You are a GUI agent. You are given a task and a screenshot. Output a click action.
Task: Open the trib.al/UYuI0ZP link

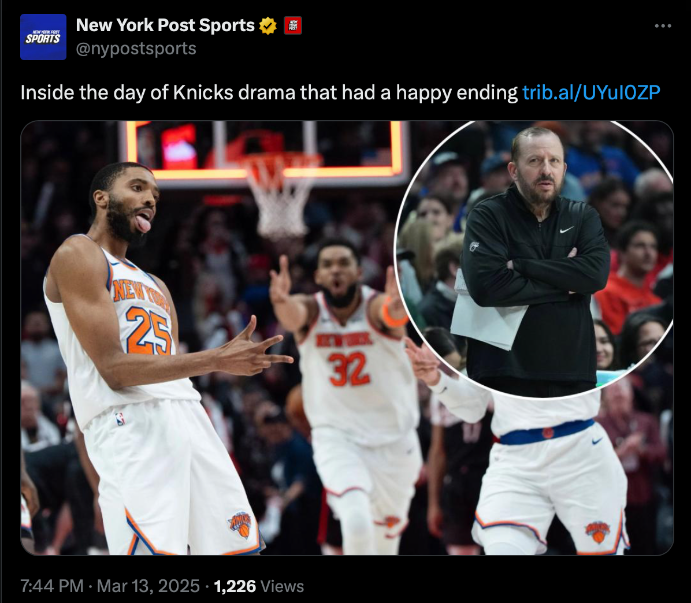(x=591, y=93)
